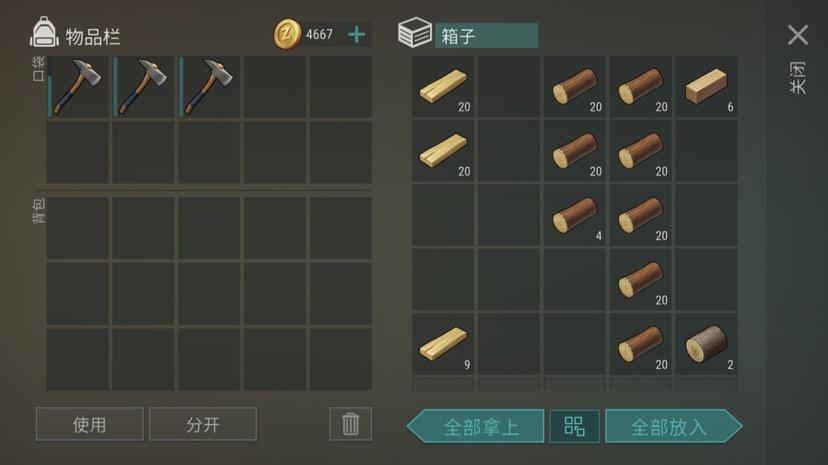Select the plank stack with quantity 9
Viewport: 828px width, 465px height.
[443, 344]
